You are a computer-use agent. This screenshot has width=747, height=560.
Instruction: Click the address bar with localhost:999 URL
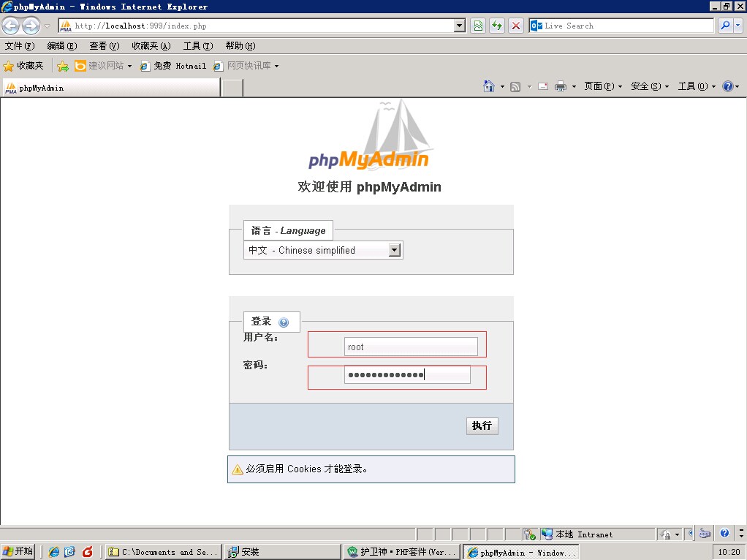[257, 26]
